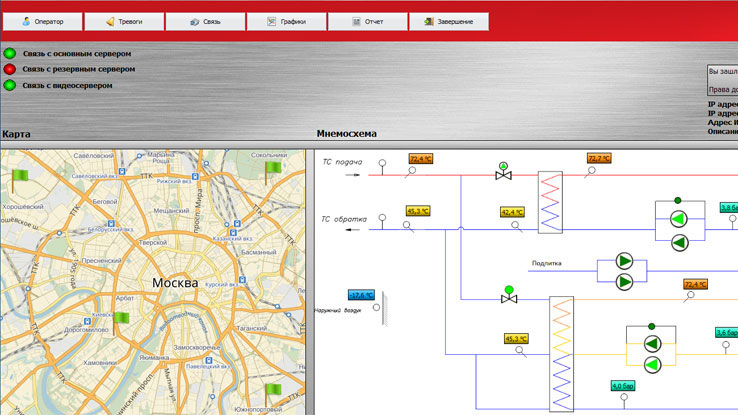
Task: Click the 3,8 бар pressure value
Action: tap(729, 208)
